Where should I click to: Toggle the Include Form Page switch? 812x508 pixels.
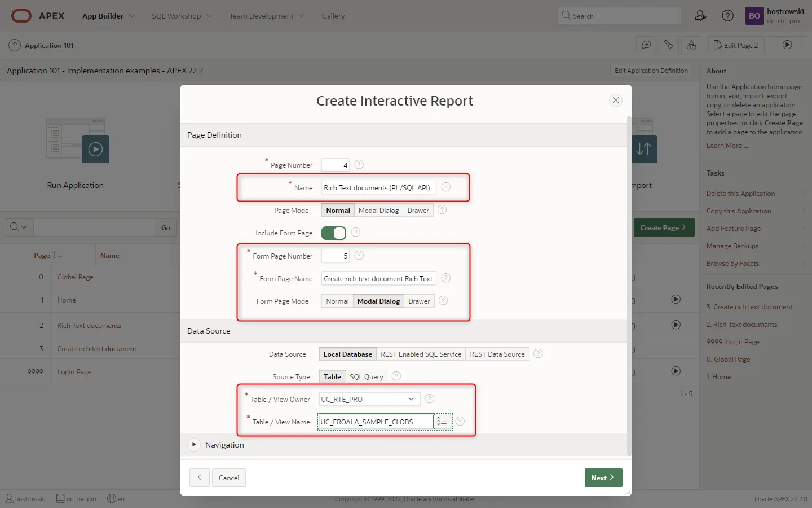(x=334, y=233)
